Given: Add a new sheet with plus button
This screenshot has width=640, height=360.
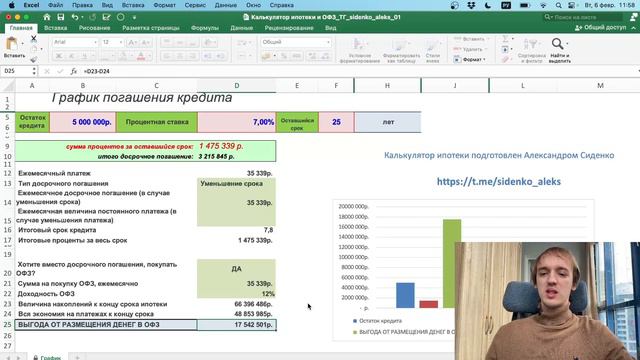Looking at the screenshot, I should 77,357.
